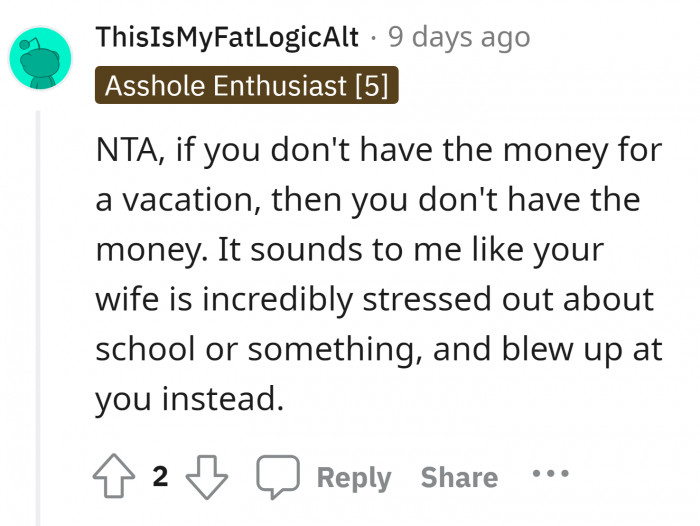Share this comment

(x=459, y=478)
